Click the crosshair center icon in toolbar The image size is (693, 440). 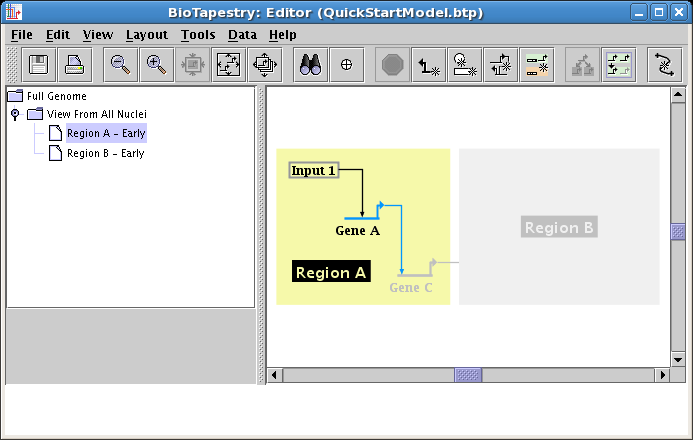pos(347,64)
